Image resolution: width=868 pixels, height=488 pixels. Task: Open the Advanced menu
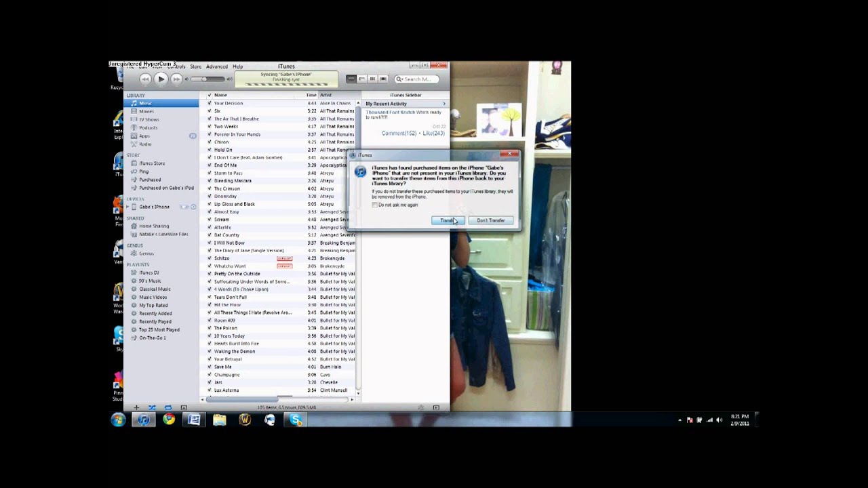pos(217,66)
